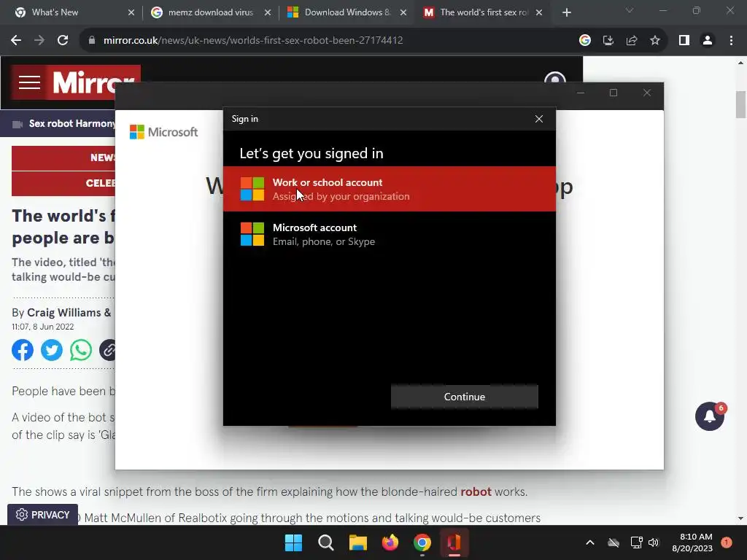Minimize the Office window
The image size is (747, 560).
(581, 93)
